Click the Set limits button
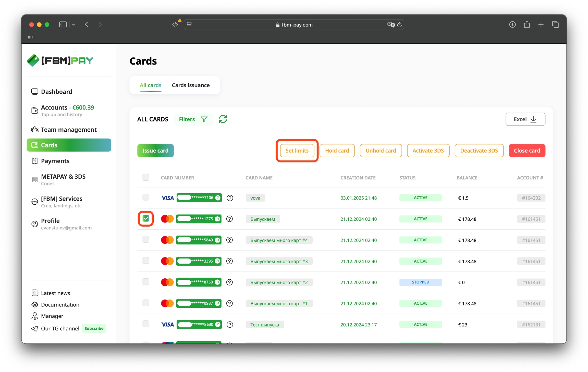 (297, 151)
